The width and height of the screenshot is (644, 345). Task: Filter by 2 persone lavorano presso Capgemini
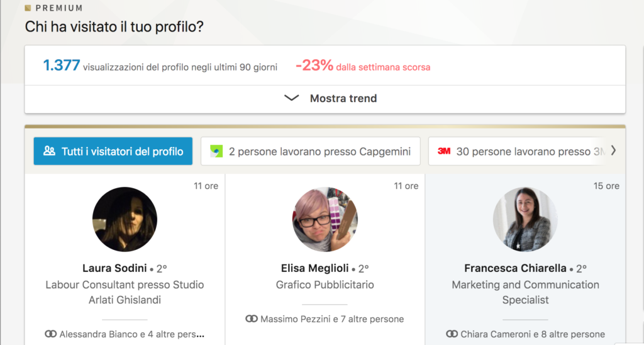311,151
